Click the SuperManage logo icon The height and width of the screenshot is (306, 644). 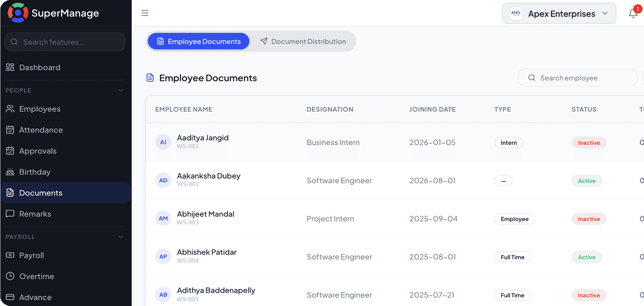(x=18, y=13)
